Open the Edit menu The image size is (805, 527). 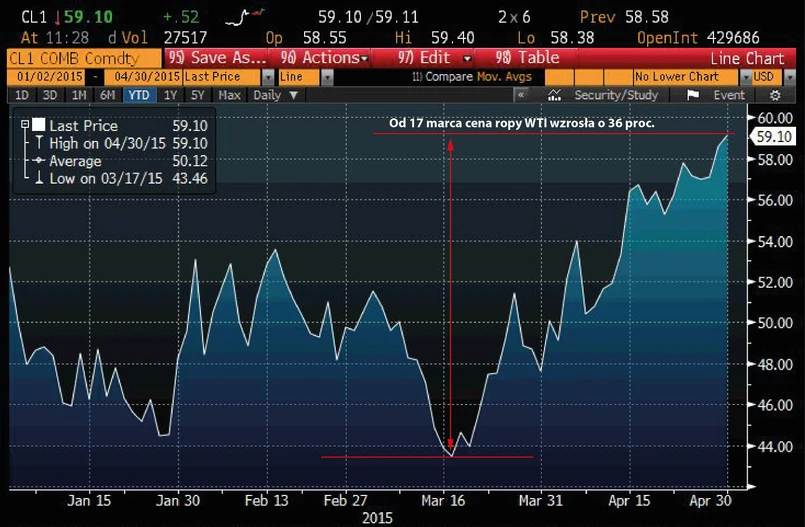click(434, 58)
